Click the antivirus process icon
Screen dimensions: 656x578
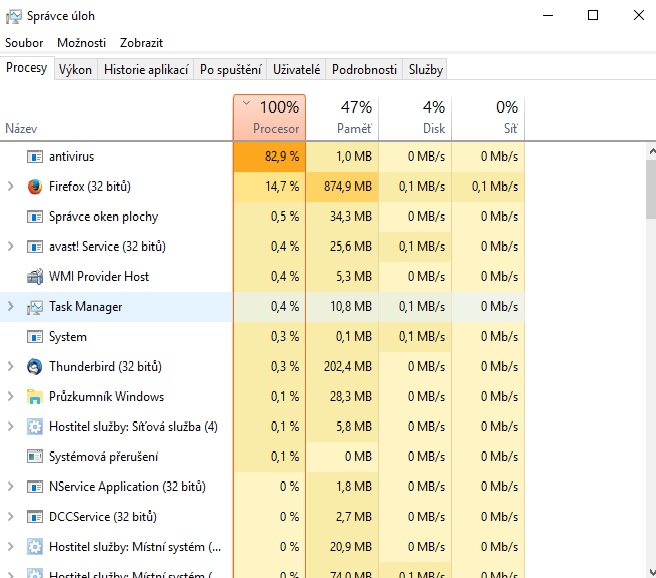click(x=35, y=157)
